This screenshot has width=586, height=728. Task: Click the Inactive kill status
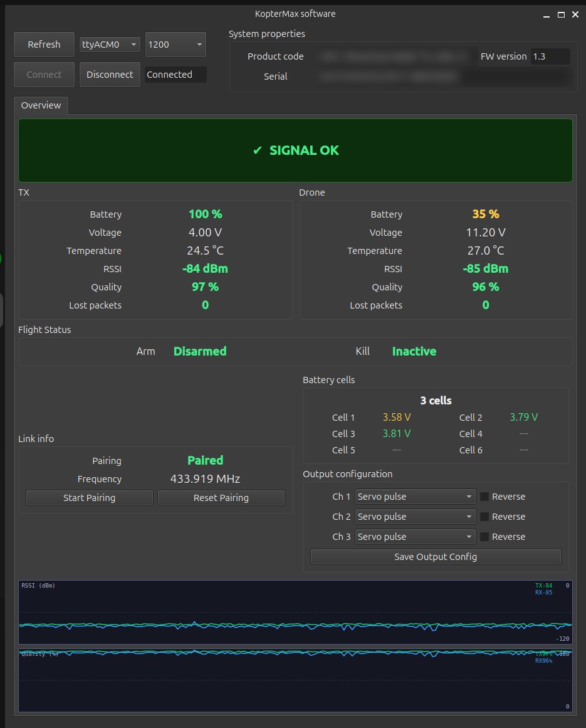tap(414, 352)
